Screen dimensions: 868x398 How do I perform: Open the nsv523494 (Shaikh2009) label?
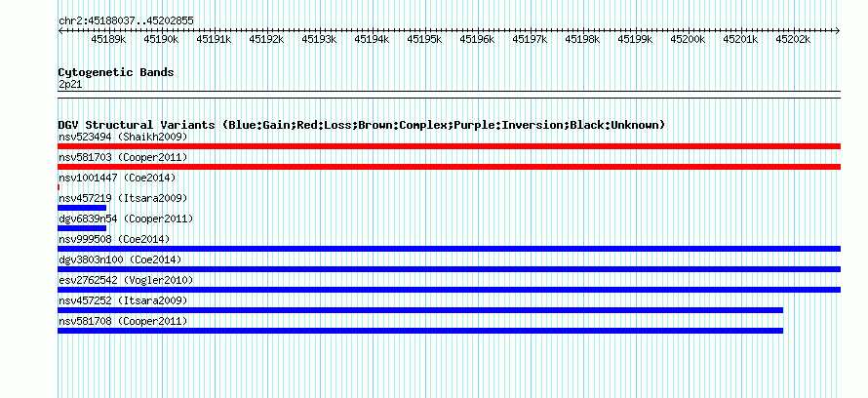coord(123,137)
